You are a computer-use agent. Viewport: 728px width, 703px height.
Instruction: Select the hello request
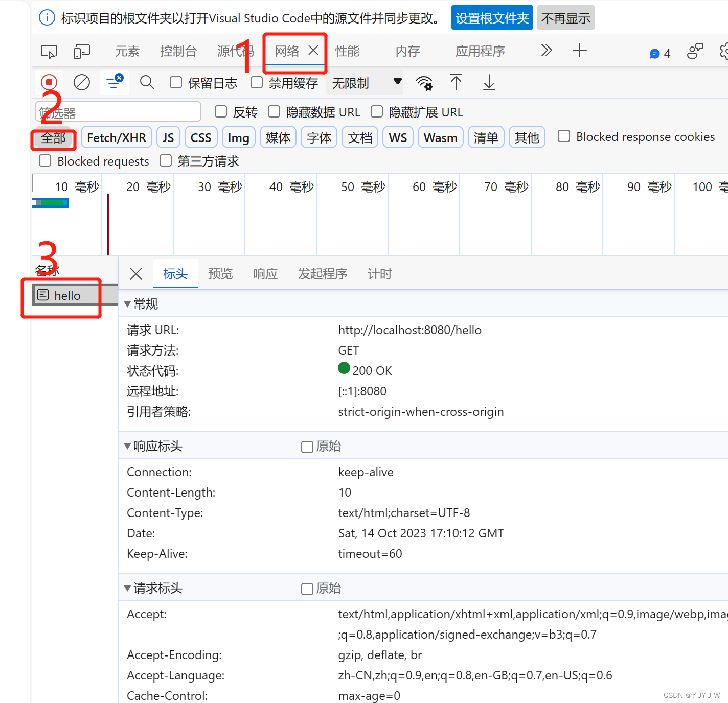click(66, 295)
